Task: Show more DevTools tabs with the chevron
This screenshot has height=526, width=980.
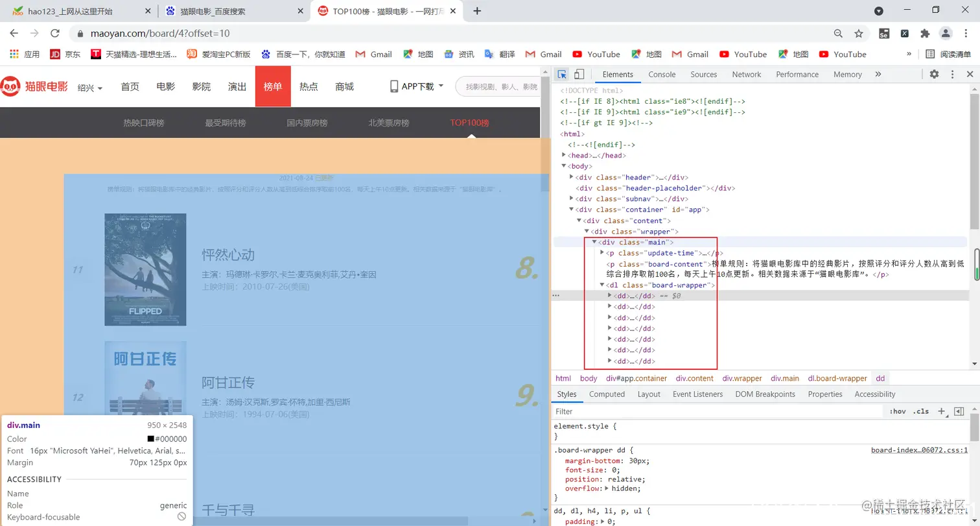Action: (878, 74)
